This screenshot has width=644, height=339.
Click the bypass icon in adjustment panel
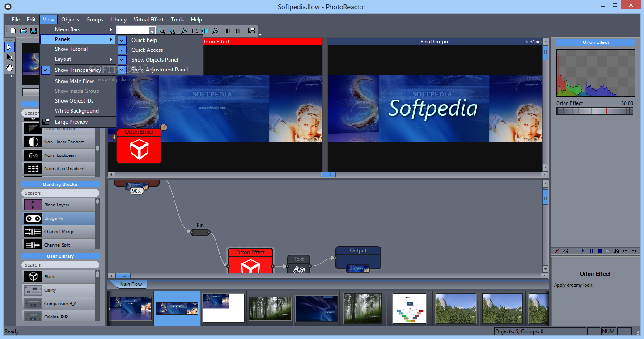coord(557,251)
